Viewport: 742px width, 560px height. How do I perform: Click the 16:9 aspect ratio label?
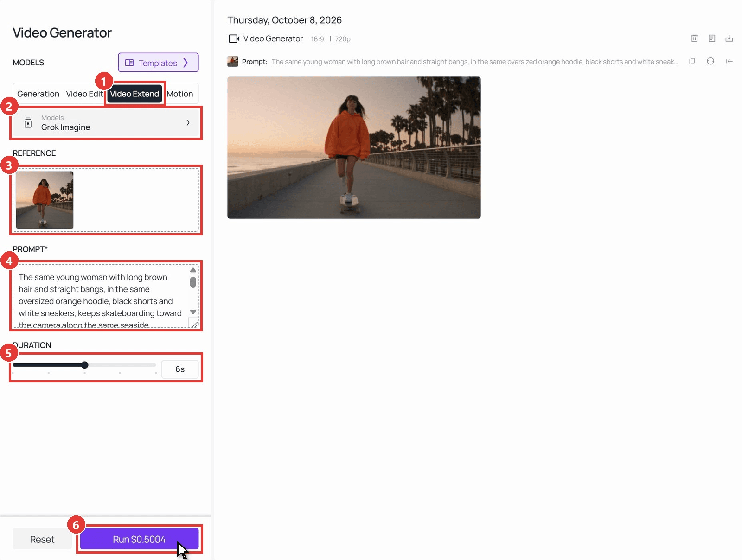317,39
